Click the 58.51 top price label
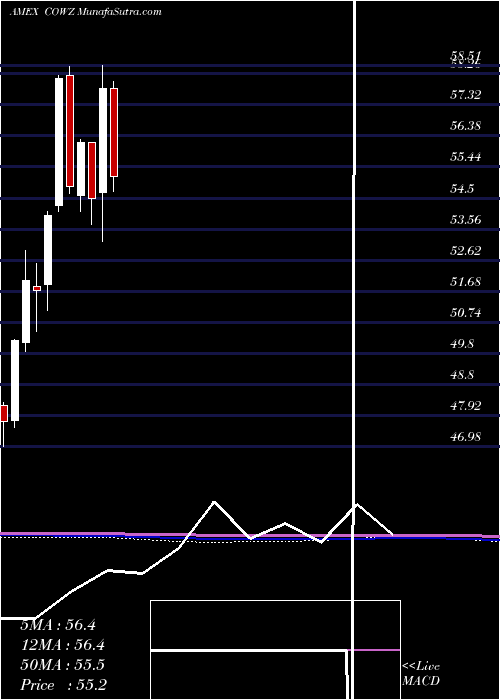The width and height of the screenshot is (500, 700). click(466, 56)
